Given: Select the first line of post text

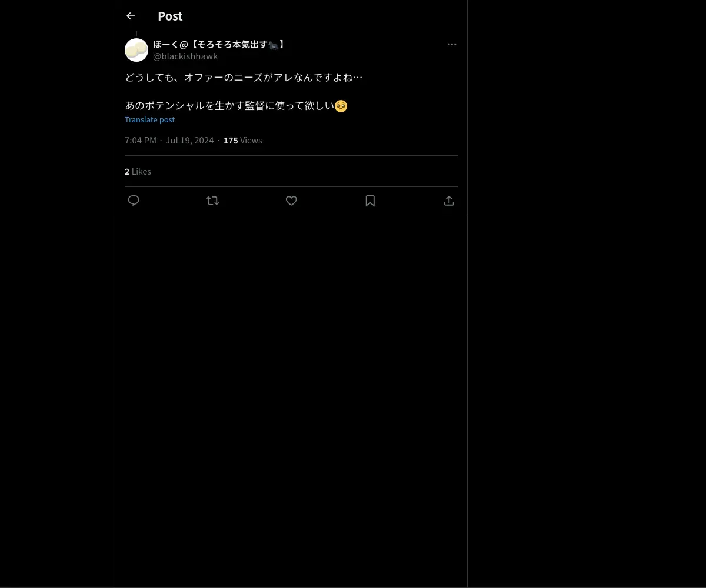Looking at the screenshot, I should pos(244,77).
